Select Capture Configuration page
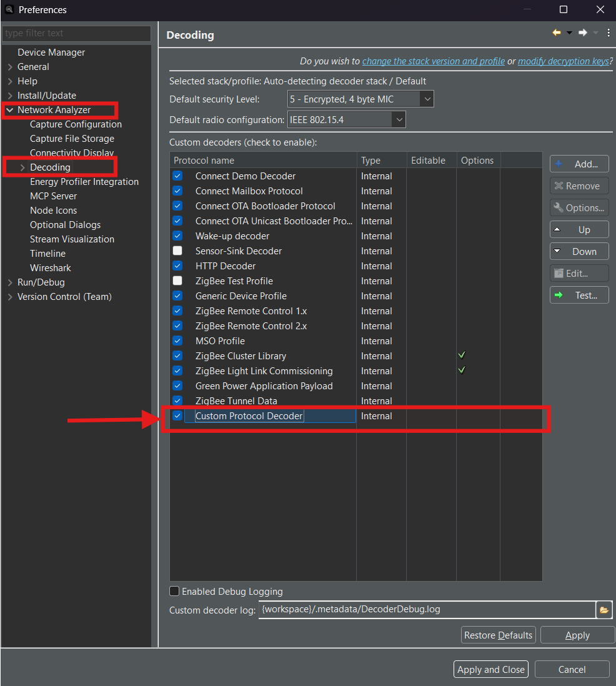The width and height of the screenshot is (616, 686). pyautogui.click(x=76, y=124)
